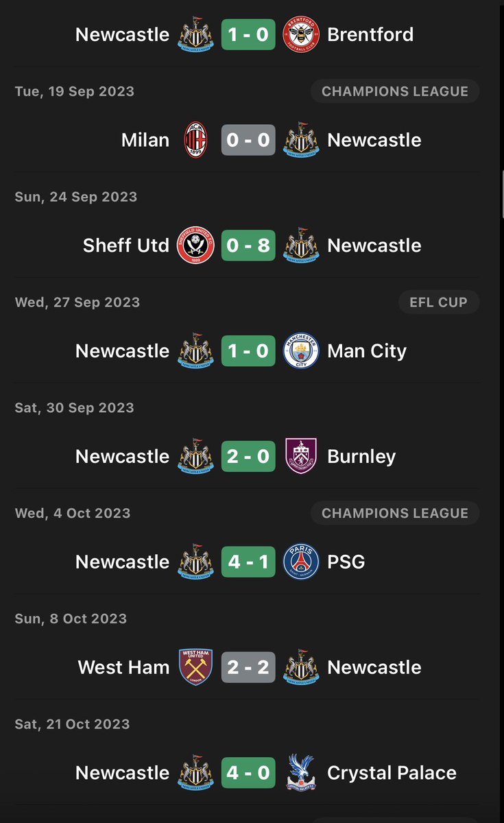Select Champions League tag on 19 Sep
This screenshot has height=823, width=504.
(395, 91)
